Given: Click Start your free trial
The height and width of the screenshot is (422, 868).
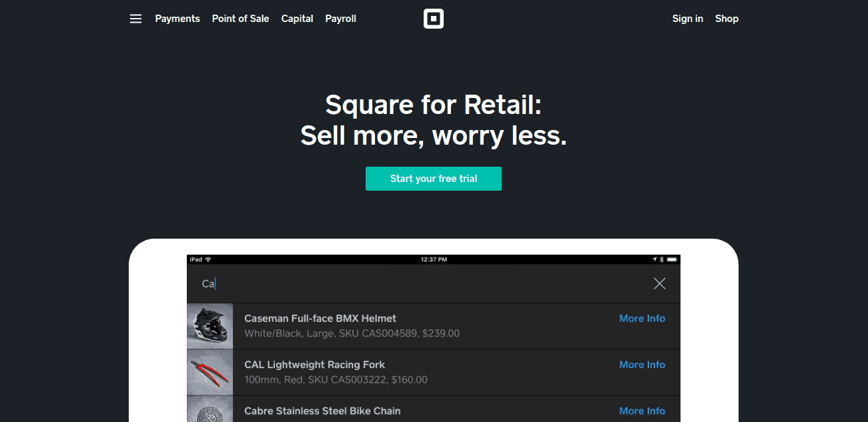Looking at the screenshot, I should [x=434, y=179].
